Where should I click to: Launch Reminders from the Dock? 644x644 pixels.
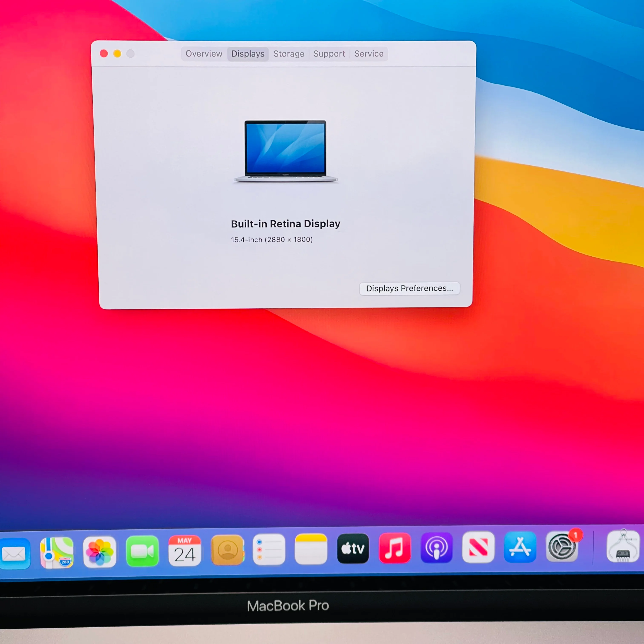(269, 549)
